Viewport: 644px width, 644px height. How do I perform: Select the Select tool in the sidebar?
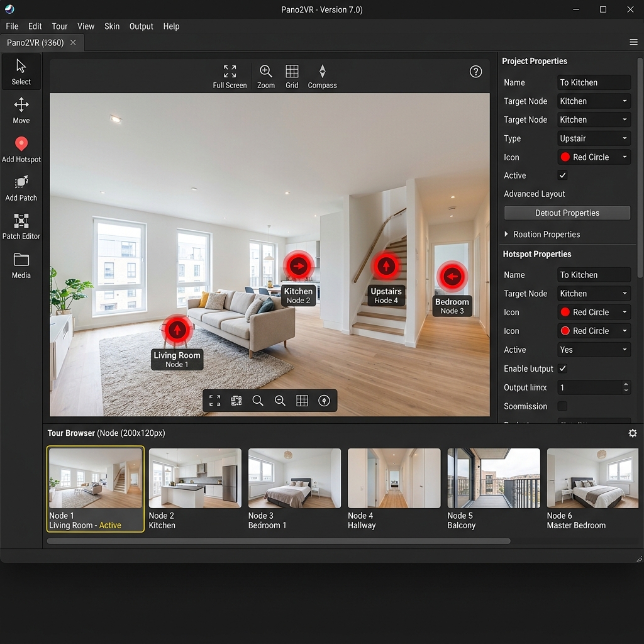pyautogui.click(x=21, y=71)
